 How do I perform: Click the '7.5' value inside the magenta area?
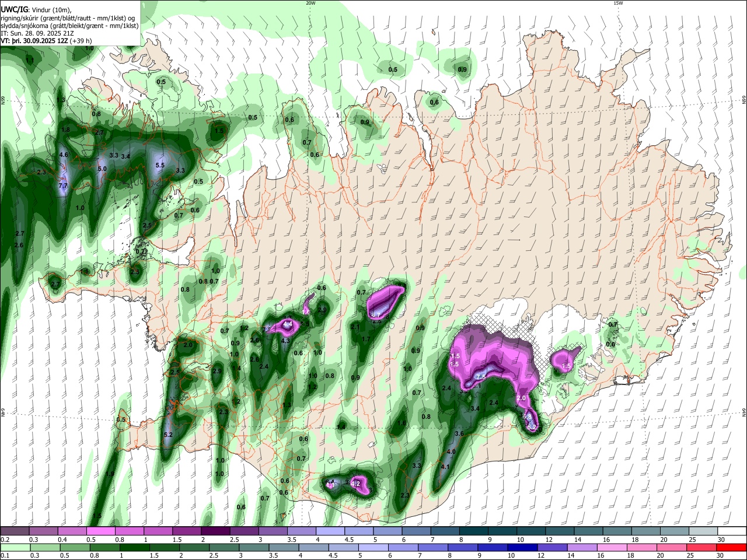pos(480,377)
